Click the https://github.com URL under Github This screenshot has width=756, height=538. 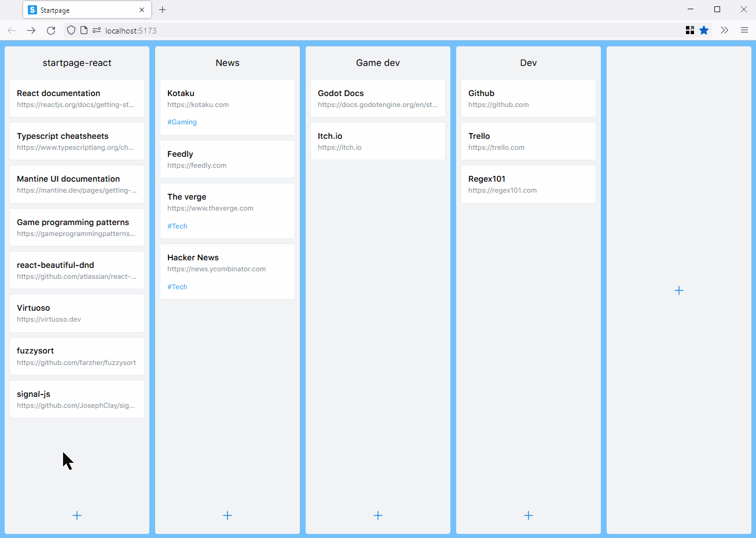click(498, 105)
